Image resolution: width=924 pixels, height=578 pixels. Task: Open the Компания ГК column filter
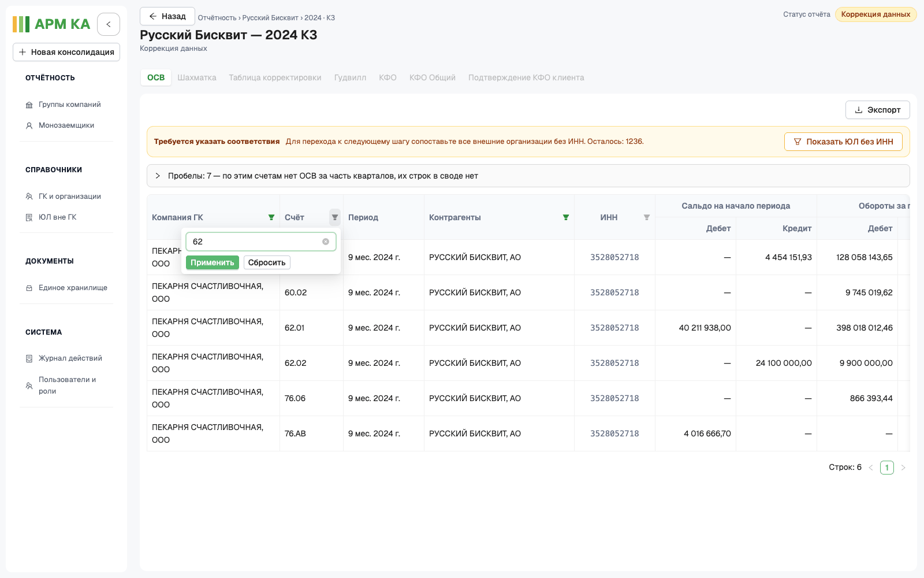271,217
